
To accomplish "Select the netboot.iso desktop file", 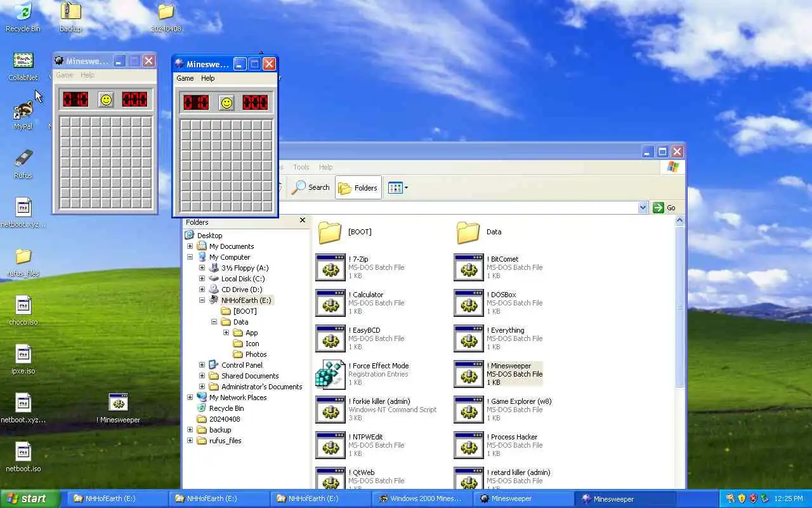I will (23, 457).
